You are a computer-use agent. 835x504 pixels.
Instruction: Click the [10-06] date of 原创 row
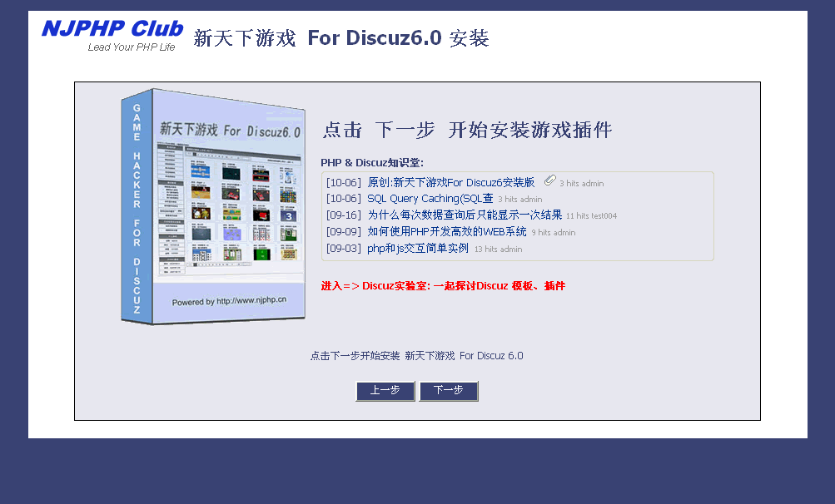pos(344,182)
